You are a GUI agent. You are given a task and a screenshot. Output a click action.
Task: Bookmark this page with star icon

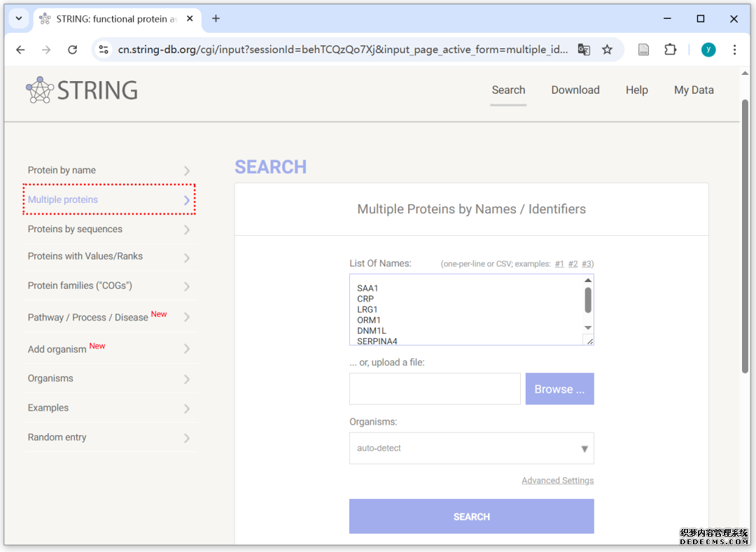607,50
